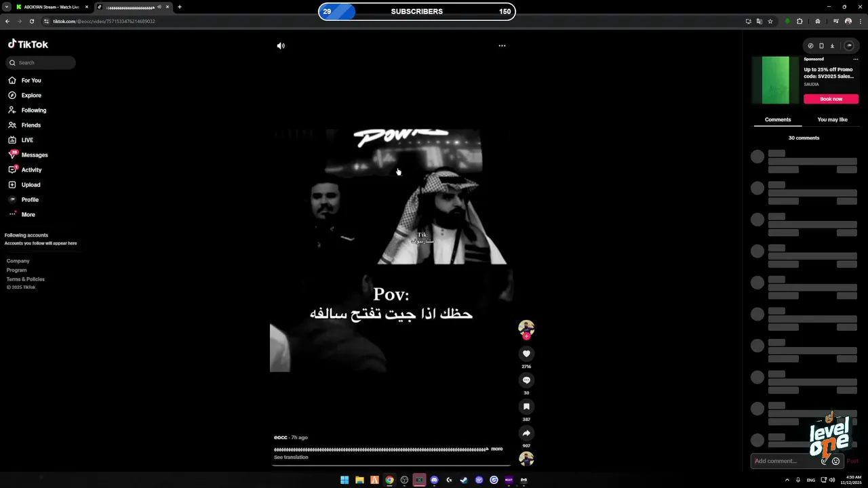This screenshot has width=868, height=488.
Task: Click the translate page icon
Action: point(759,22)
